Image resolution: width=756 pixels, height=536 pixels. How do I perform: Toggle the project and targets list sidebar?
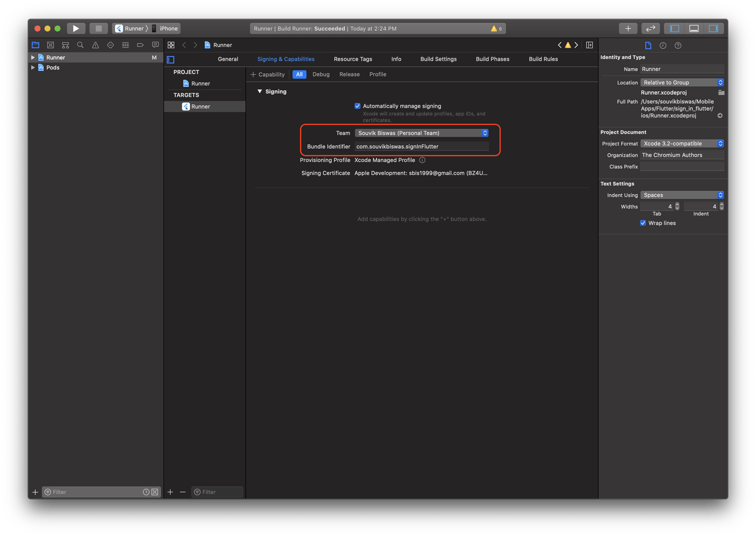click(x=171, y=60)
